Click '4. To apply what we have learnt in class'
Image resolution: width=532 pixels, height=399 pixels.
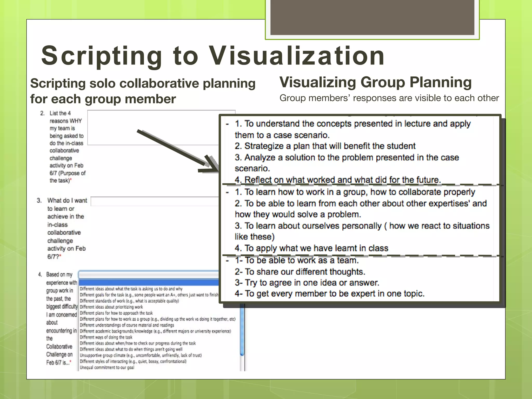[311, 248]
